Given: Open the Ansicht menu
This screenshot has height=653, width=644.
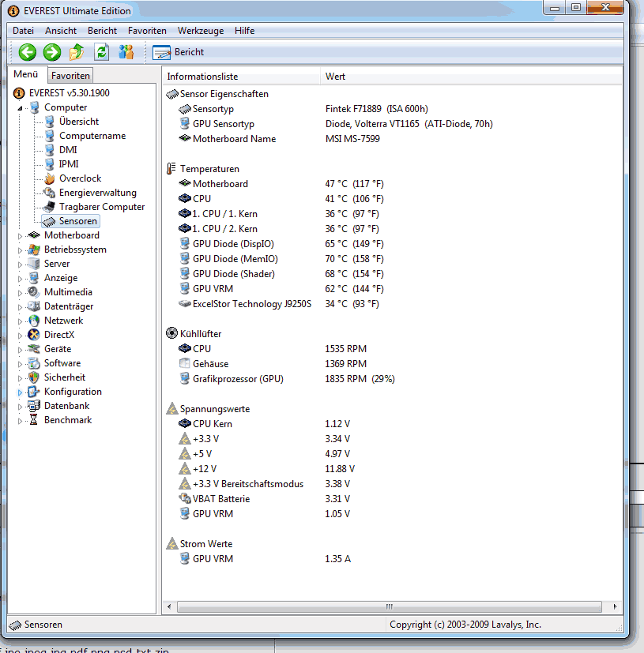Looking at the screenshot, I should 61,31.
